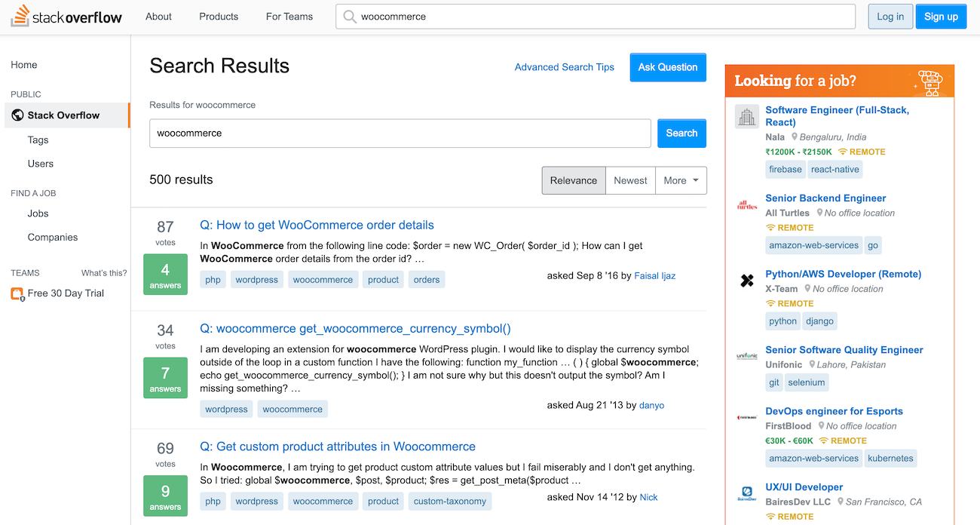
Task: Click the kubernetes job tag
Action: (890, 459)
